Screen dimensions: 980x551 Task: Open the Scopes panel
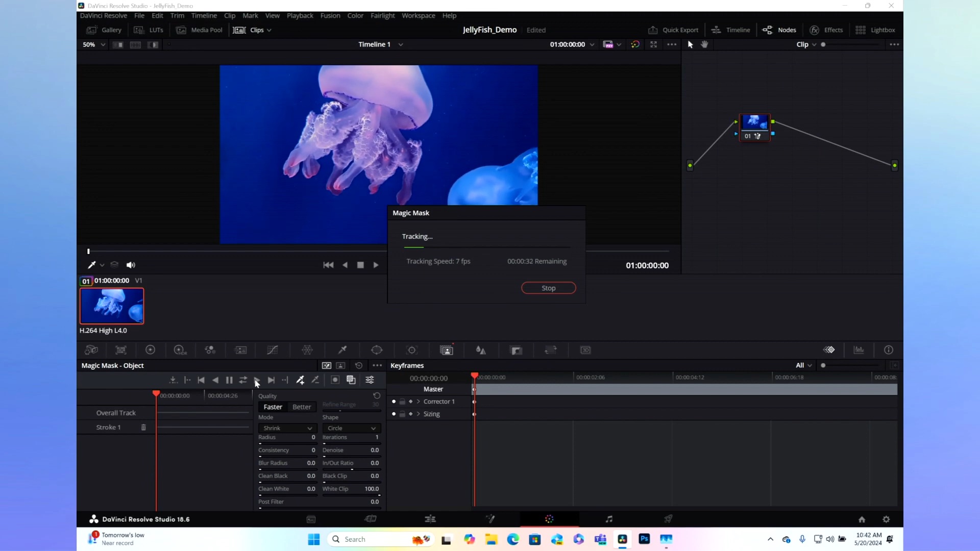click(859, 350)
